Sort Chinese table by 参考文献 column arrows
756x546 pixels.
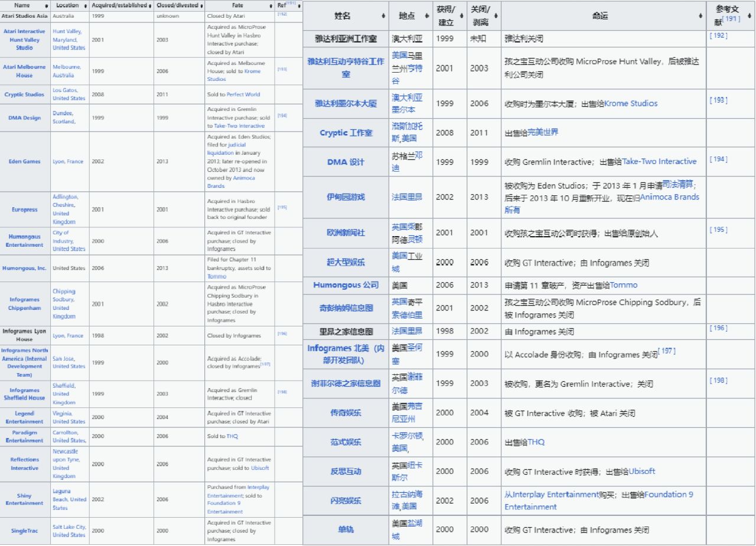pos(748,16)
